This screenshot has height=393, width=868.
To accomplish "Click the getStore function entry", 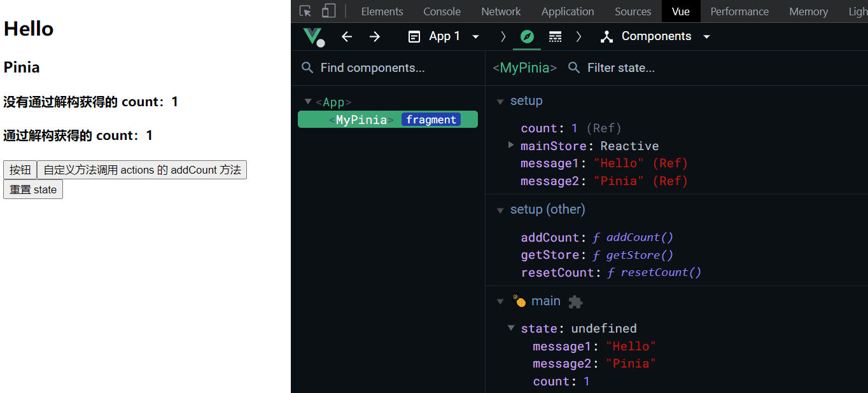I will (597, 255).
